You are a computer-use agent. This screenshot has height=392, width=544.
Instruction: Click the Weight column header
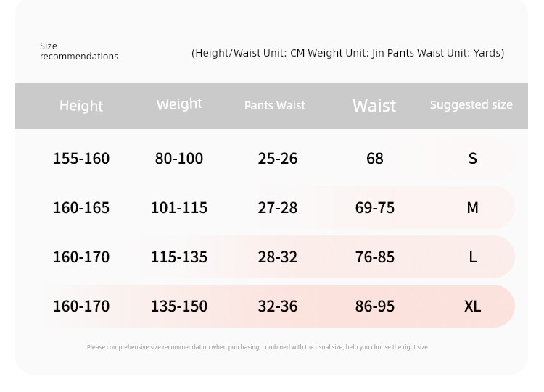(179, 104)
